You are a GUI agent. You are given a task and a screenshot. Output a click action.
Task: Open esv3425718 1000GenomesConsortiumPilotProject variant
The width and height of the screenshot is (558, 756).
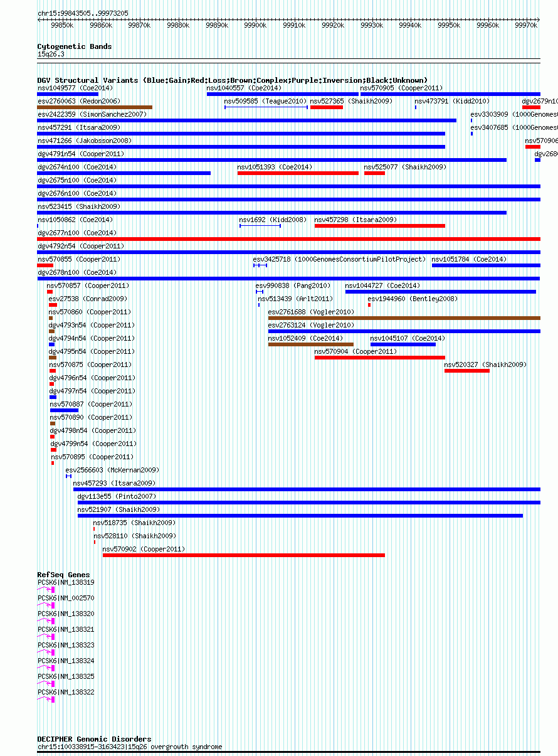tap(339, 260)
